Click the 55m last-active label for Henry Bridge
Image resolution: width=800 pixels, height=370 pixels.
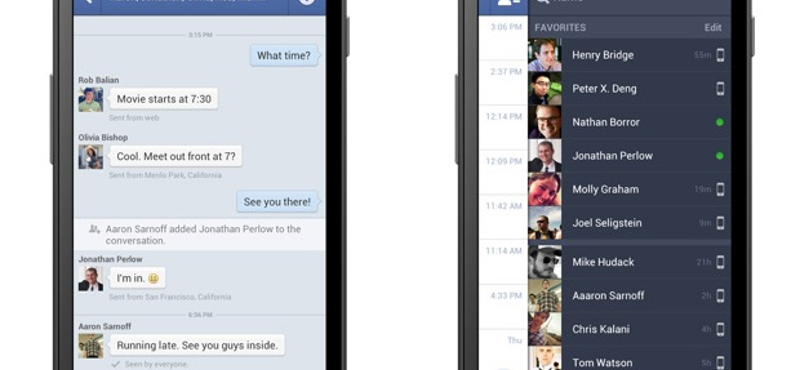[x=703, y=55]
